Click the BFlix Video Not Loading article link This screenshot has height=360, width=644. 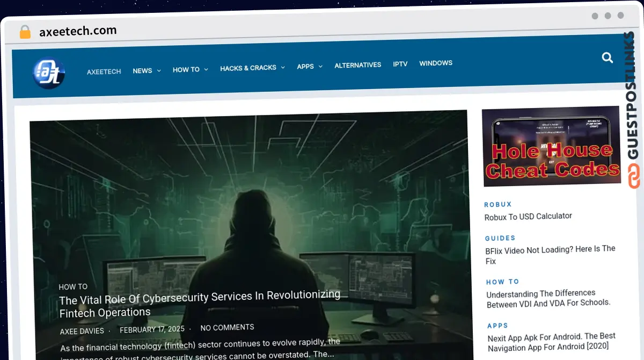[550, 255]
